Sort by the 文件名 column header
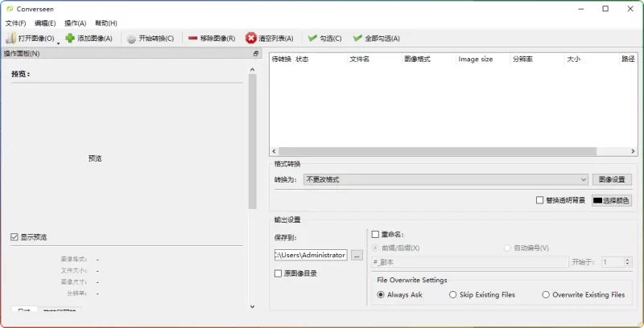This screenshot has width=644, height=328. 359,59
